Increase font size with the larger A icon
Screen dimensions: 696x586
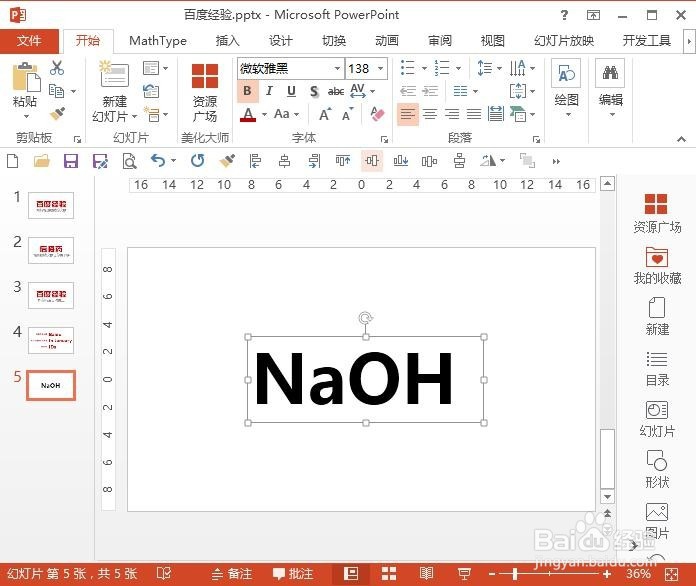325,114
